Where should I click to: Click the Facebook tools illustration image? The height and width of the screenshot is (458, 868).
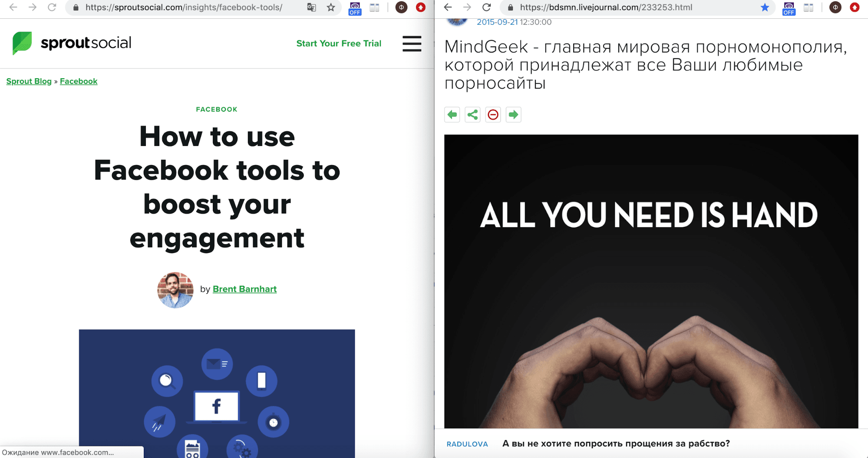pos(217,393)
